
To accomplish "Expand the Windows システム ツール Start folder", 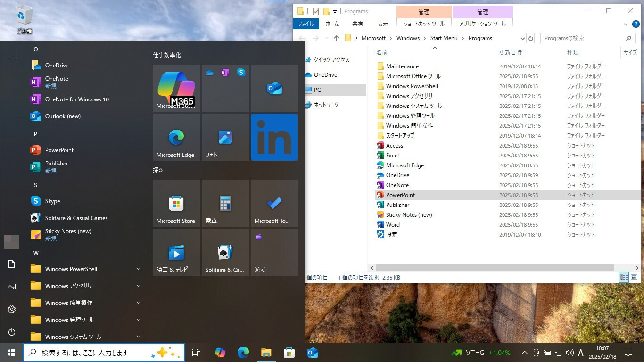I will [139, 337].
